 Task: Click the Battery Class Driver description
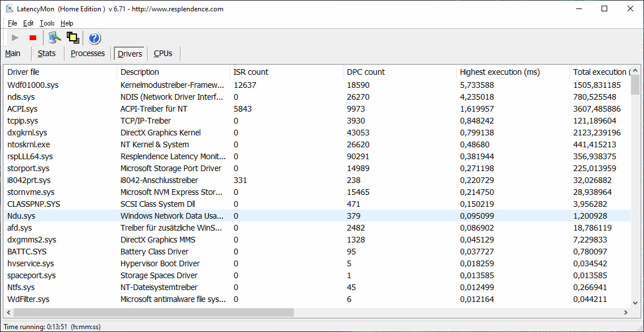(154, 252)
